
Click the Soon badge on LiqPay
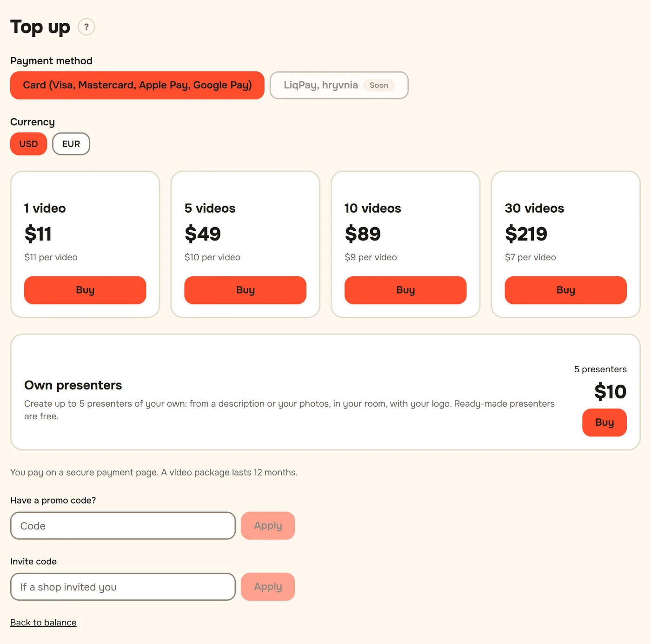click(379, 85)
